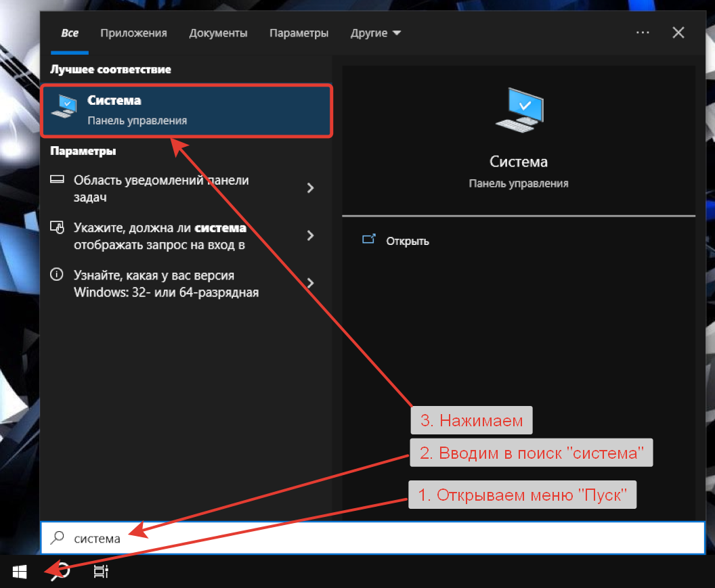The height and width of the screenshot is (588, 715).
Task: Switch to the Документы tab
Action: (218, 32)
